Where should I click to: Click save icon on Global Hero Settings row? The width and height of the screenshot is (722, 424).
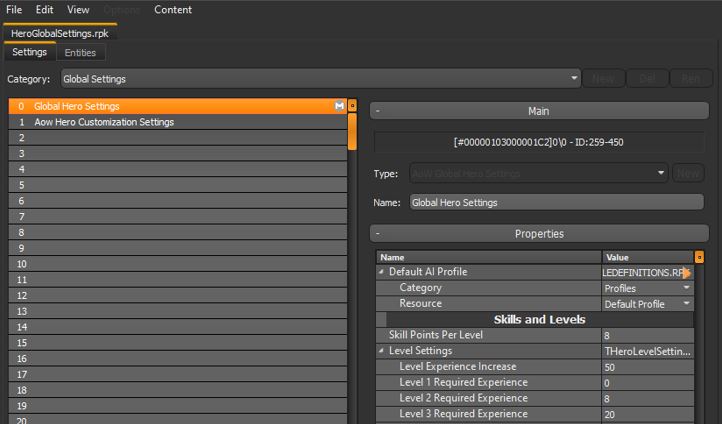click(340, 106)
